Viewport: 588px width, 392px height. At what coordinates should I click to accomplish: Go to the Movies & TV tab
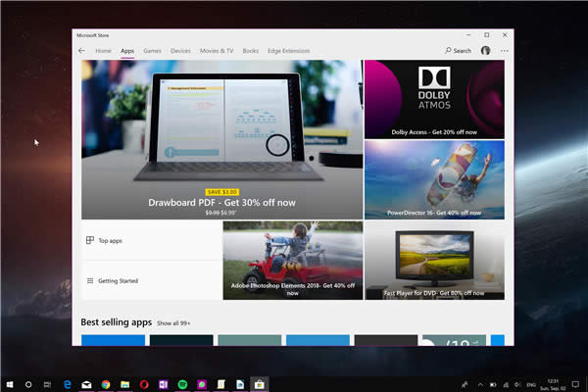[x=217, y=50]
